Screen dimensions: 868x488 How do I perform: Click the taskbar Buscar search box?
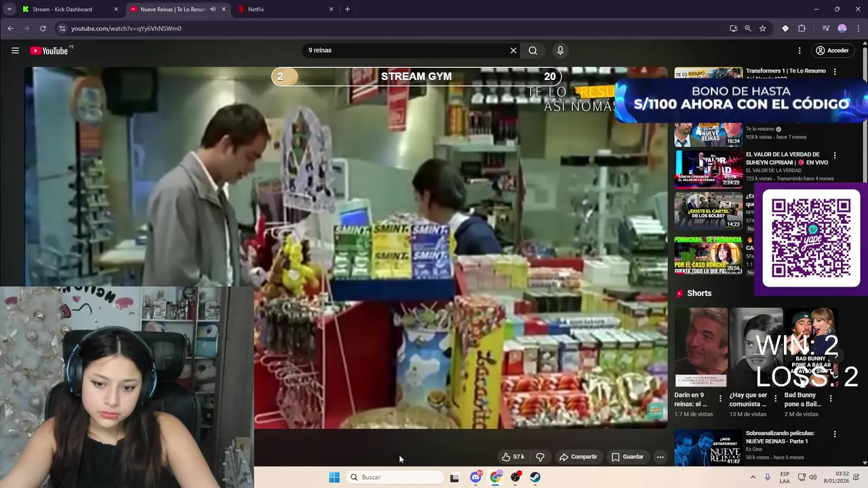click(x=395, y=477)
